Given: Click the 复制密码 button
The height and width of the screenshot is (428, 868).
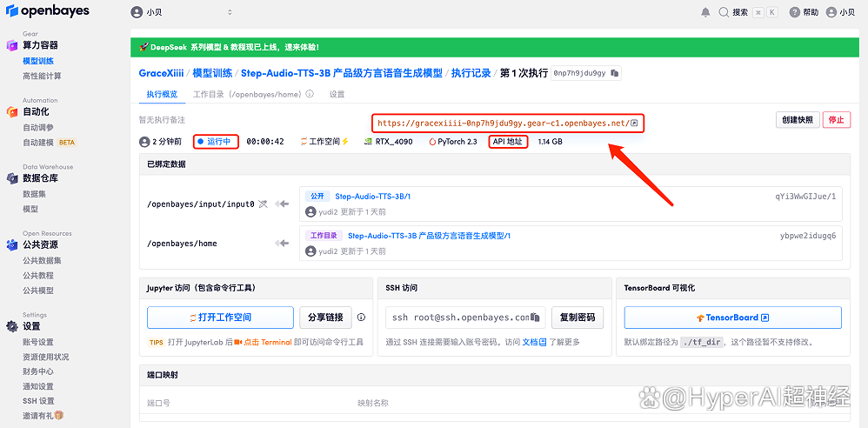Looking at the screenshot, I should pos(578,318).
